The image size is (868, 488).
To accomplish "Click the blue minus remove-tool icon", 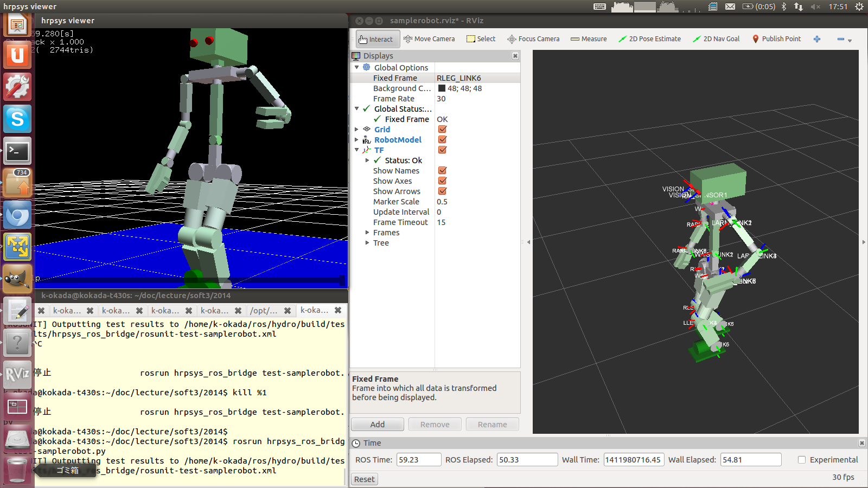I will (x=840, y=39).
